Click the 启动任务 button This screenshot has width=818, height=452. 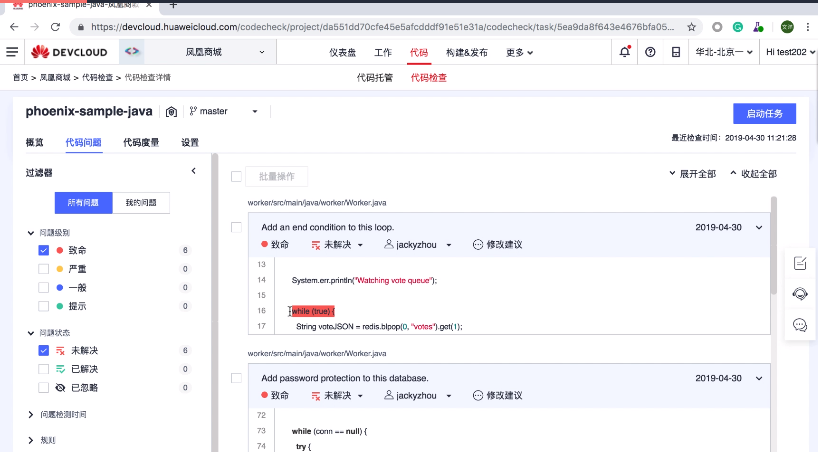tap(764, 114)
